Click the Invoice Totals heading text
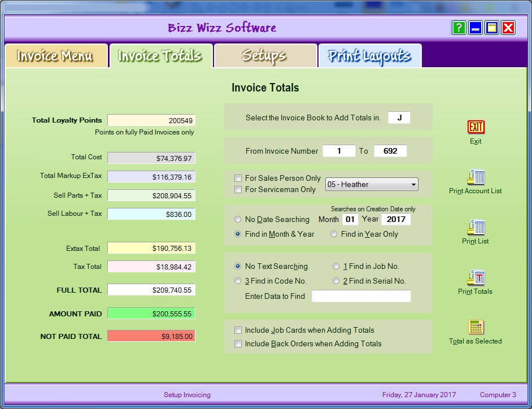Screen dimensions: 532x409 pyautogui.click(x=265, y=88)
